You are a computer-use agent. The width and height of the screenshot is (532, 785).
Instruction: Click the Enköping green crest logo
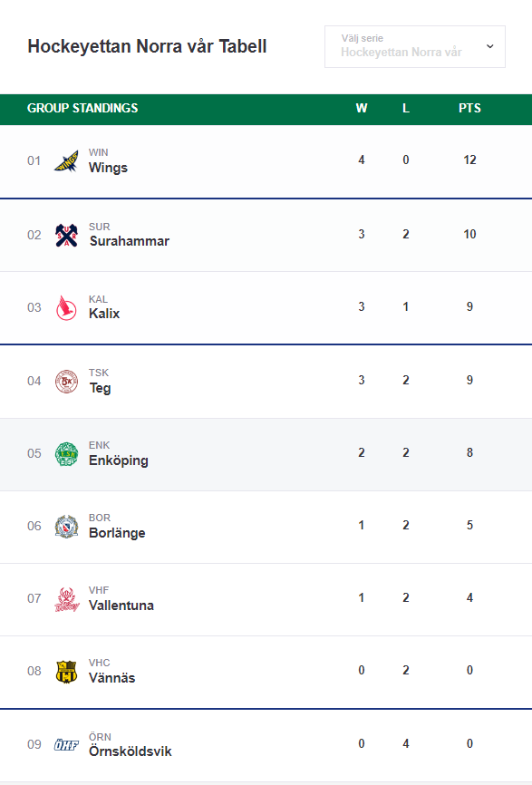(x=66, y=453)
